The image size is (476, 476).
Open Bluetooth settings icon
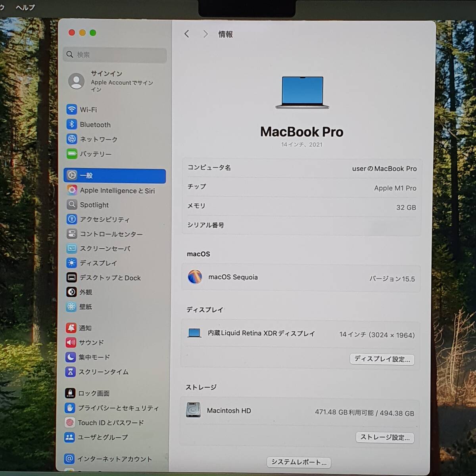(71, 124)
